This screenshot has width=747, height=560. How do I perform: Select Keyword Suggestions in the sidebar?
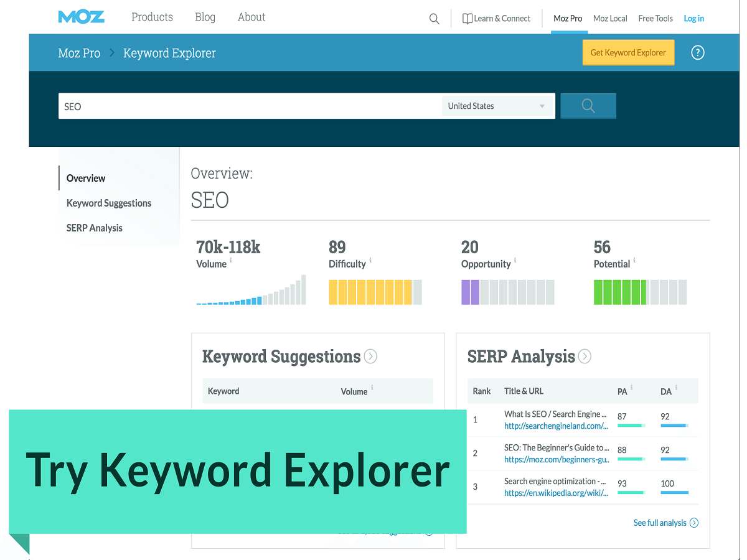pyautogui.click(x=109, y=203)
